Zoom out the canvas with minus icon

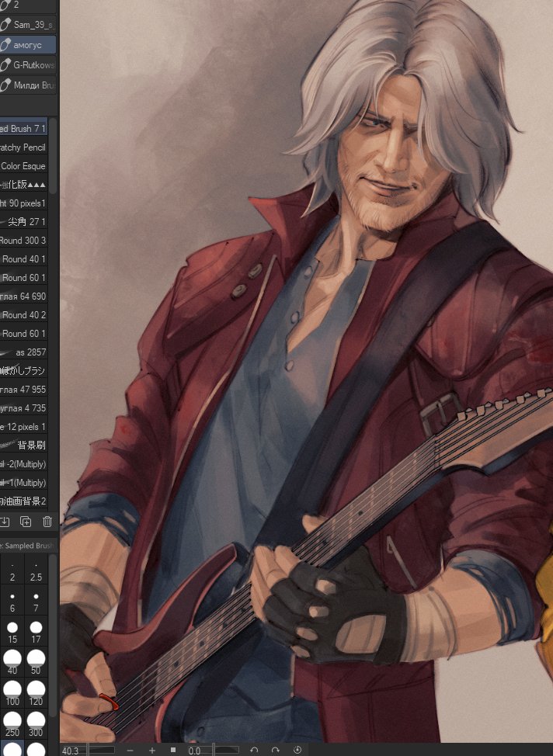[130, 751]
